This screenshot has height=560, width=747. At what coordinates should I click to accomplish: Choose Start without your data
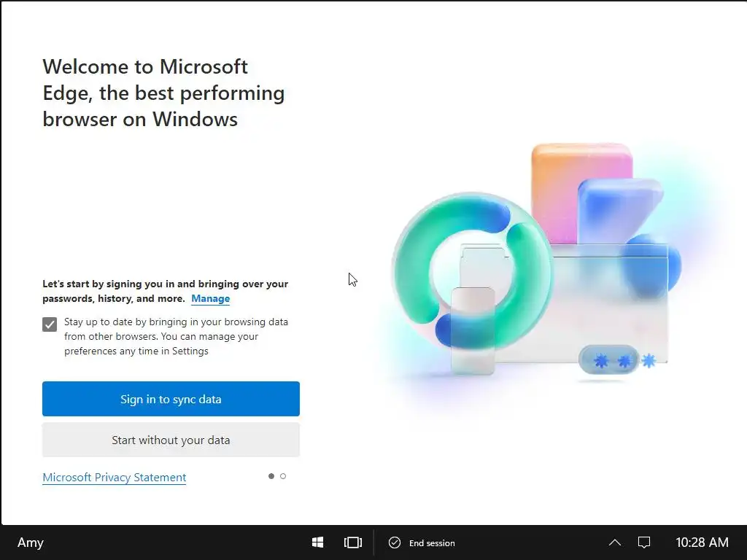pos(171,440)
